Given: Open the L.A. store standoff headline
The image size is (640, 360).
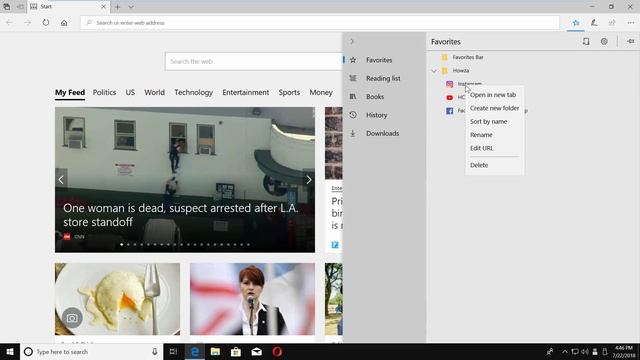Looking at the screenshot, I should [180, 215].
